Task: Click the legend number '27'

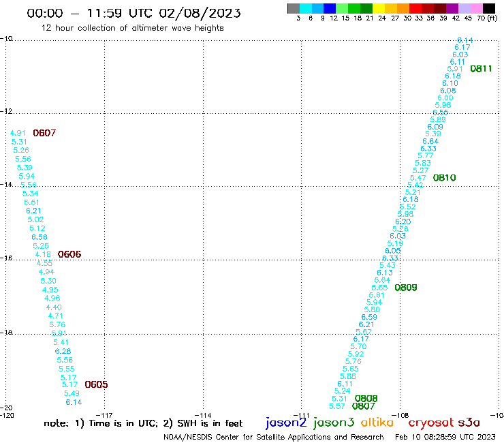Action: (x=395, y=18)
